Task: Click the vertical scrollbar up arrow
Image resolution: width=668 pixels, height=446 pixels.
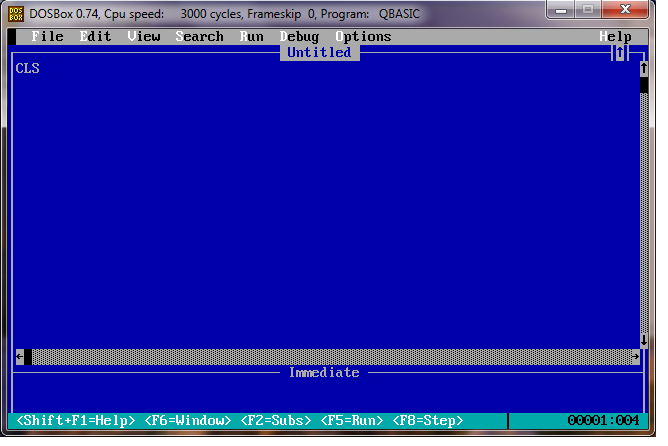Action: coord(643,69)
